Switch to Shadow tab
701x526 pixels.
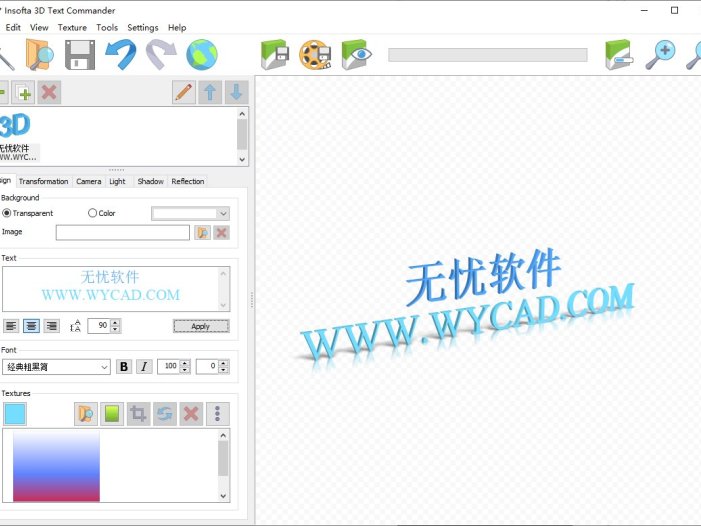pyautogui.click(x=150, y=181)
